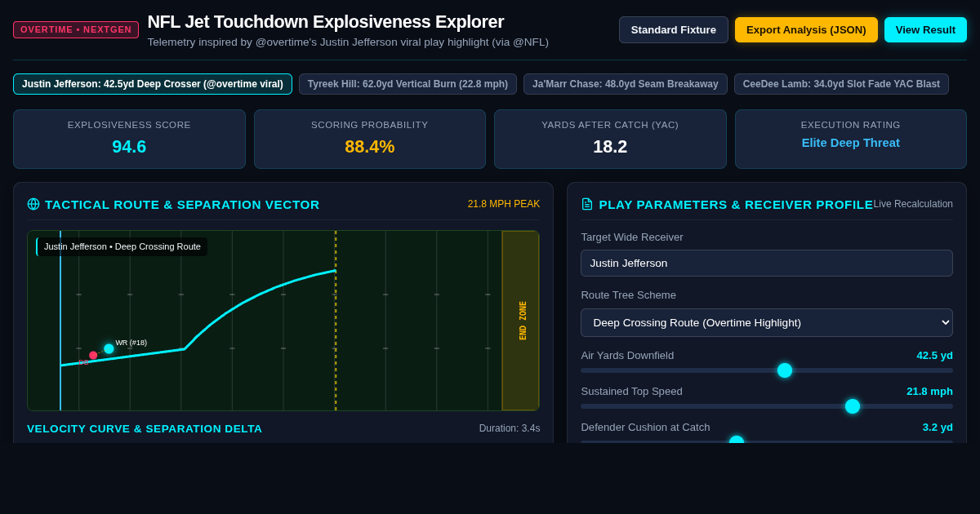
Task: Open View Result
Action: click(925, 30)
